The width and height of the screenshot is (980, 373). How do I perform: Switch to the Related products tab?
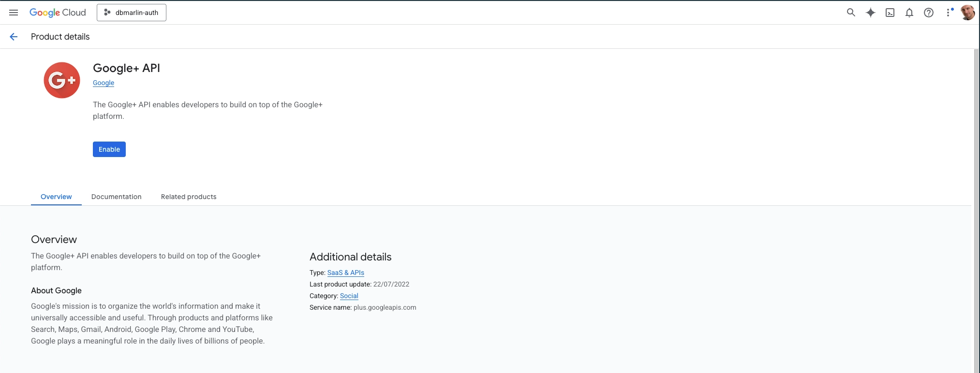click(189, 197)
